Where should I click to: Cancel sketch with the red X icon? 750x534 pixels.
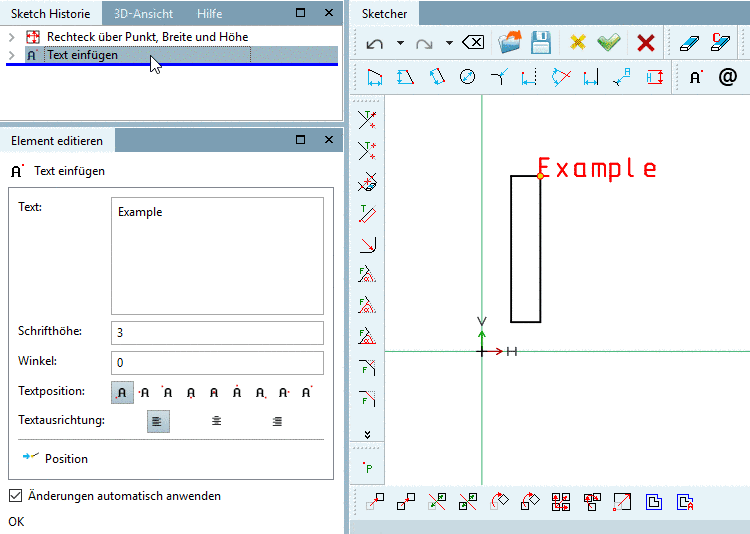click(646, 43)
